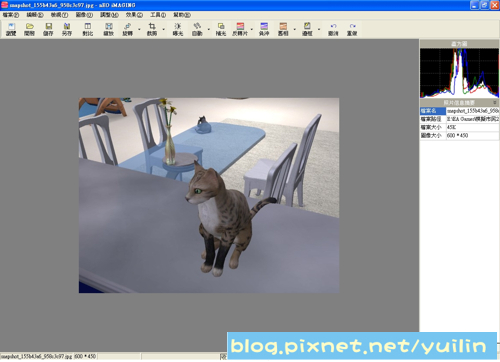The image size is (500, 362).
Task: Select the 檔案路徑 file path row
Action: coord(459,119)
